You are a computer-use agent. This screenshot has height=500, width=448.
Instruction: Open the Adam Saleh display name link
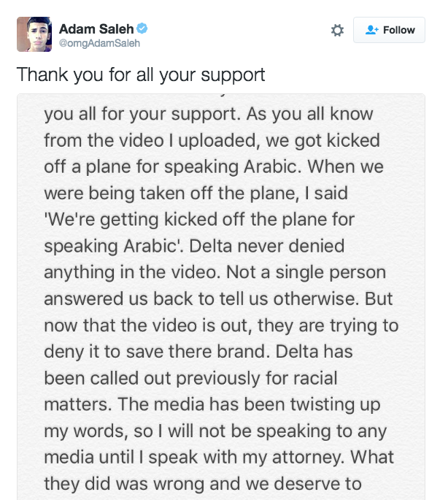96,28
